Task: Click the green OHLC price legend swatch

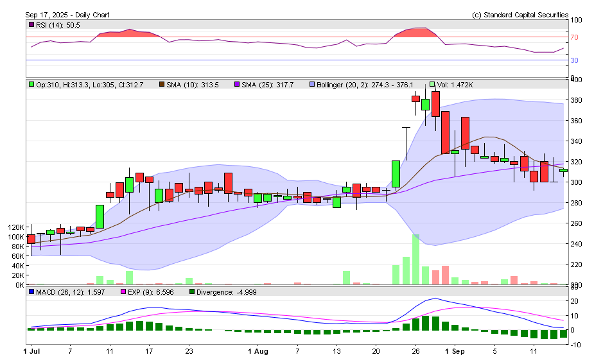Action: coord(31,85)
